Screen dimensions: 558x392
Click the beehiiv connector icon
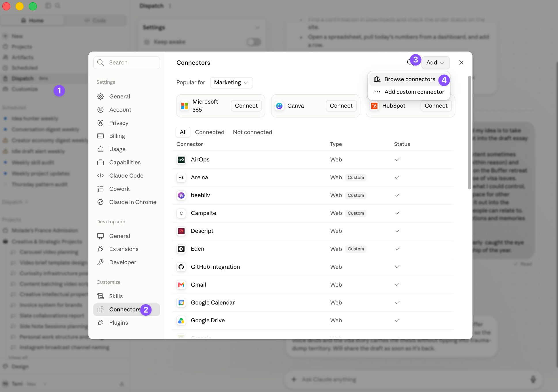point(181,195)
